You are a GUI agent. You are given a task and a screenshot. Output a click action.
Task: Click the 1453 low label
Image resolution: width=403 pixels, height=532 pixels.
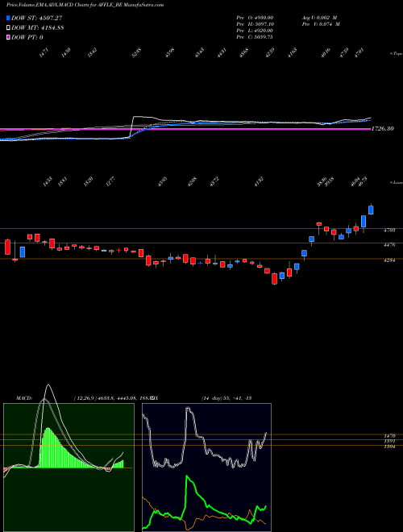(x=48, y=182)
